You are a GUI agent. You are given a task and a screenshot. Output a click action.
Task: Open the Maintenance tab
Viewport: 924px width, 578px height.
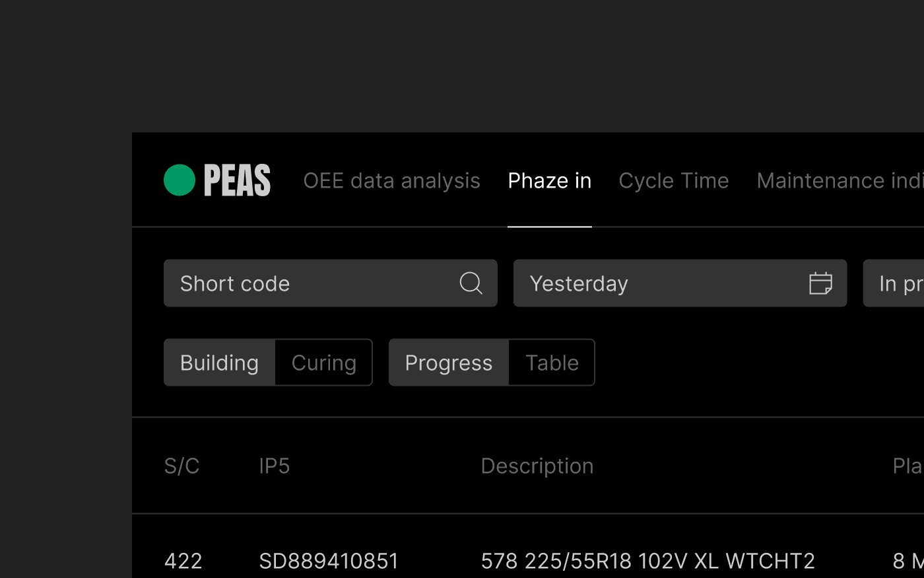click(840, 181)
